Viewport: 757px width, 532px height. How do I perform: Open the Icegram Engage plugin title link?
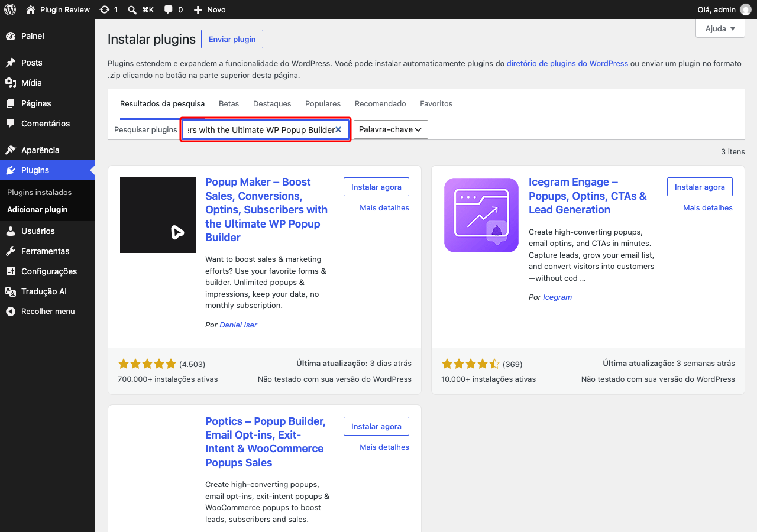588,196
